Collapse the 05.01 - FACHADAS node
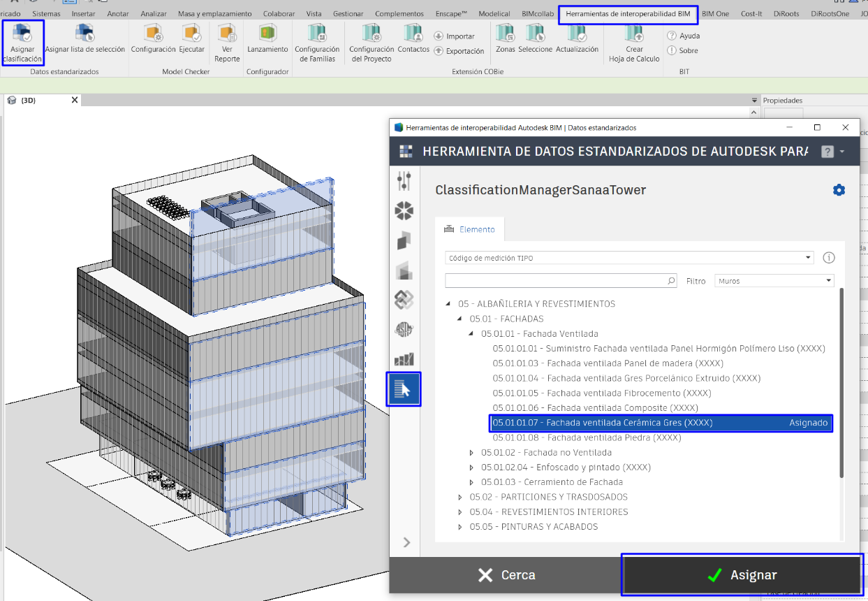Screen dimensions: 868x601 pos(459,319)
